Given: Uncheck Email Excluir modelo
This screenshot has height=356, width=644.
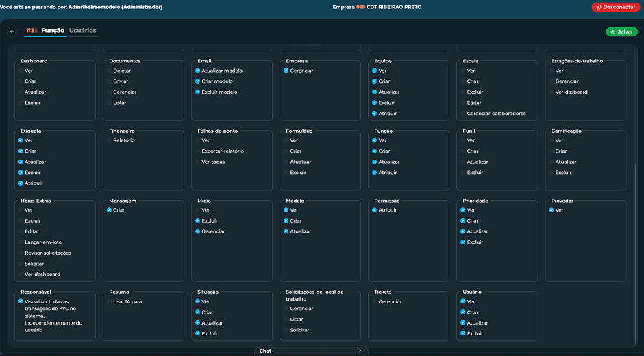Looking at the screenshot, I should coord(197,92).
